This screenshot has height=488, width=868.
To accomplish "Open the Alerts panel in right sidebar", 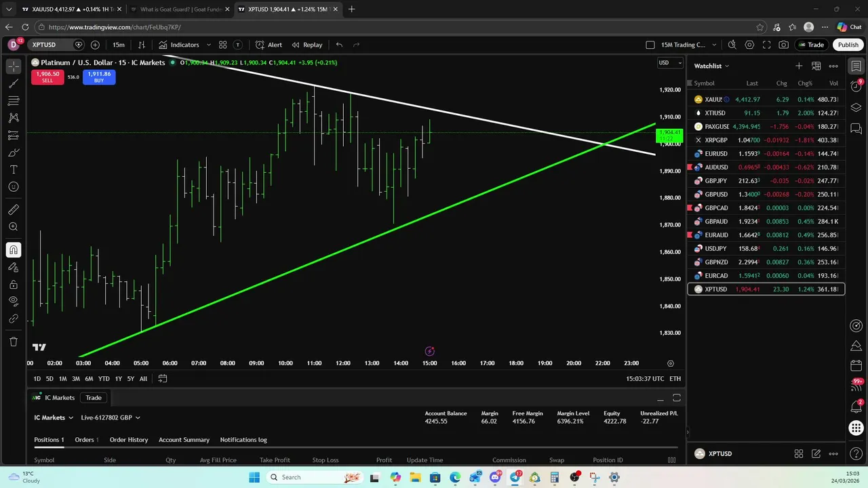I will (x=856, y=87).
